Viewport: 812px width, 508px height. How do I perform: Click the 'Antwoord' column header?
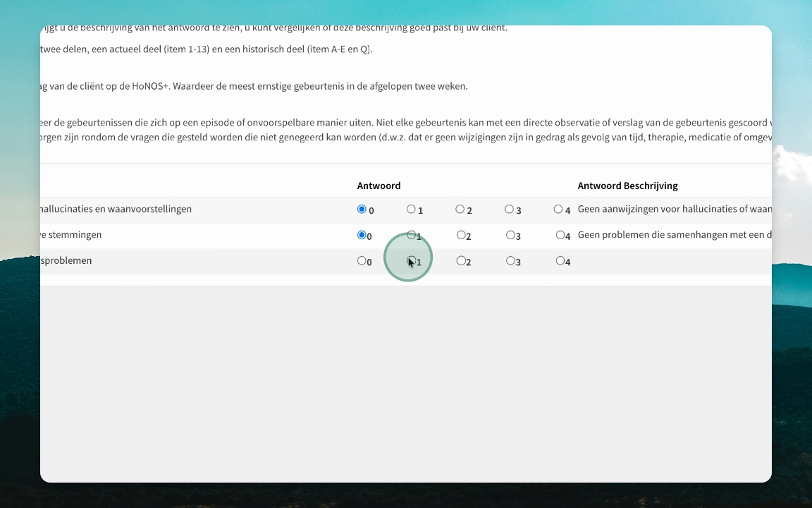coord(379,186)
